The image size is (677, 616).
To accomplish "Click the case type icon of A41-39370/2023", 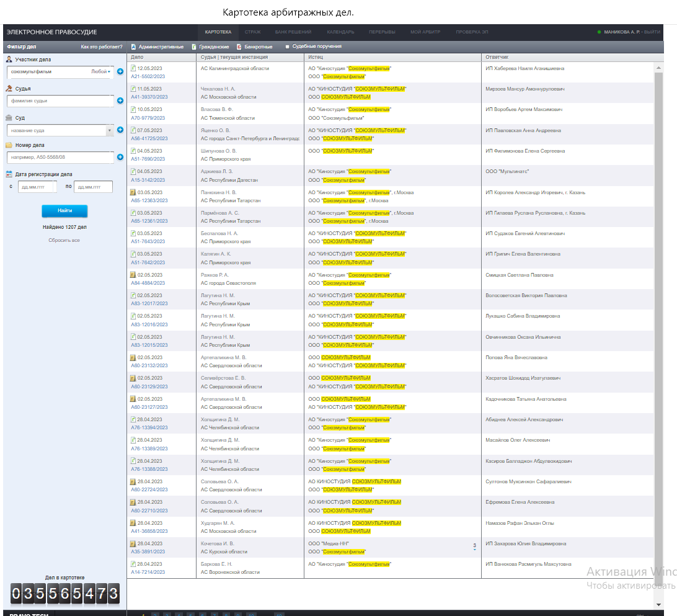I will [x=133, y=89].
